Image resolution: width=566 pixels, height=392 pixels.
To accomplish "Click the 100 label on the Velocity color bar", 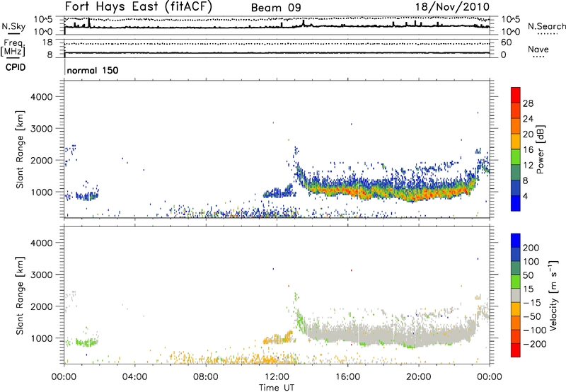I will 531,261.
